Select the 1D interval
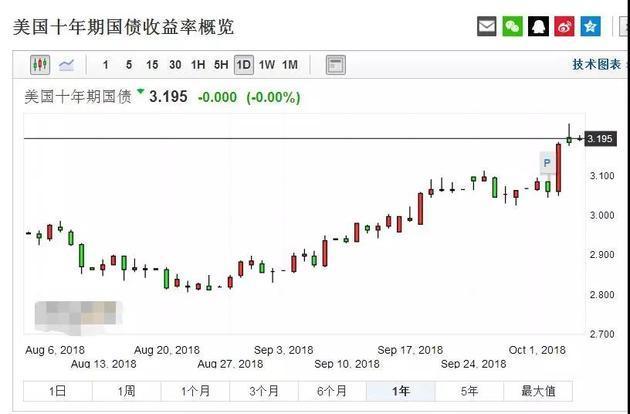Image resolution: width=630 pixels, height=414 pixels. [x=244, y=65]
